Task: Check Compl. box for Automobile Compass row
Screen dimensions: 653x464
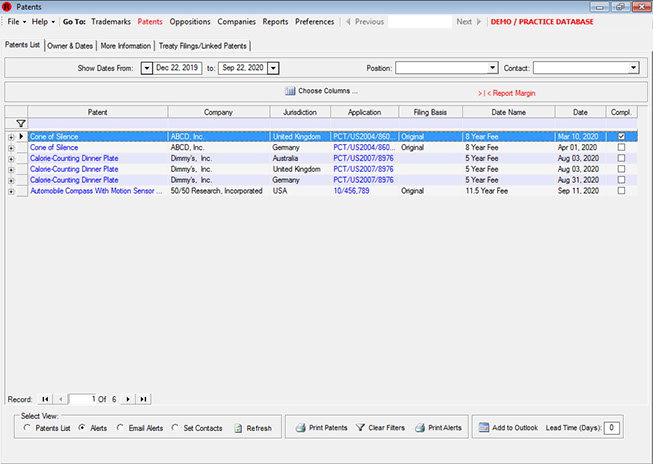Action: (622, 190)
